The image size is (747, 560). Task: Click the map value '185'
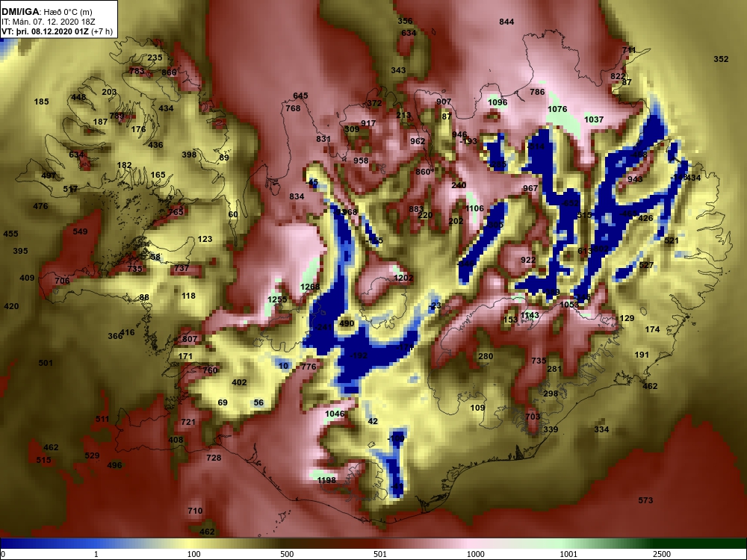[41, 102]
